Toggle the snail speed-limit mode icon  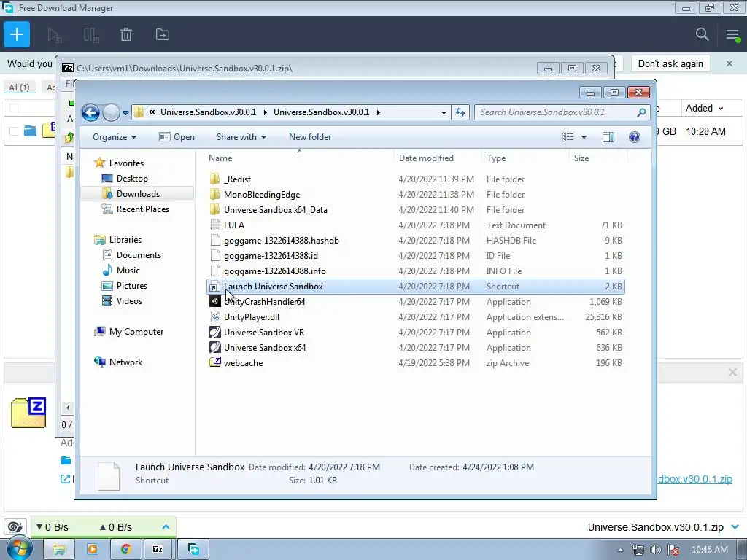tap(15, 526)
